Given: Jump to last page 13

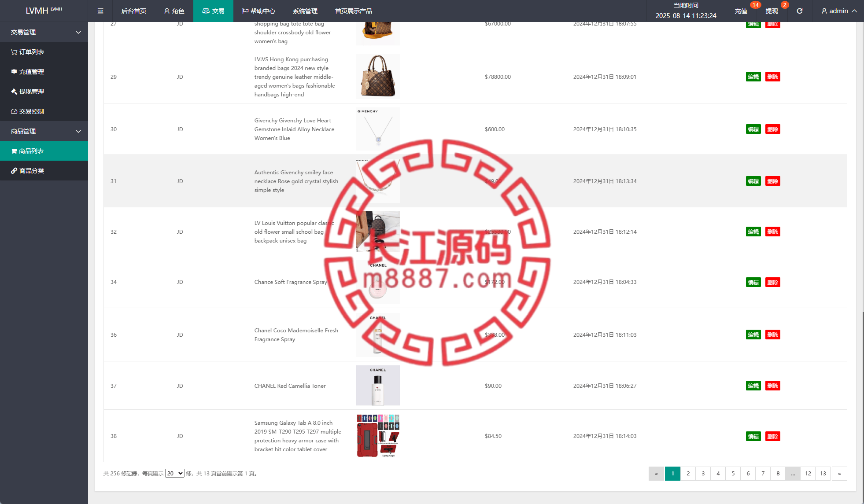Looking at the screenshot, I should 823,474.
